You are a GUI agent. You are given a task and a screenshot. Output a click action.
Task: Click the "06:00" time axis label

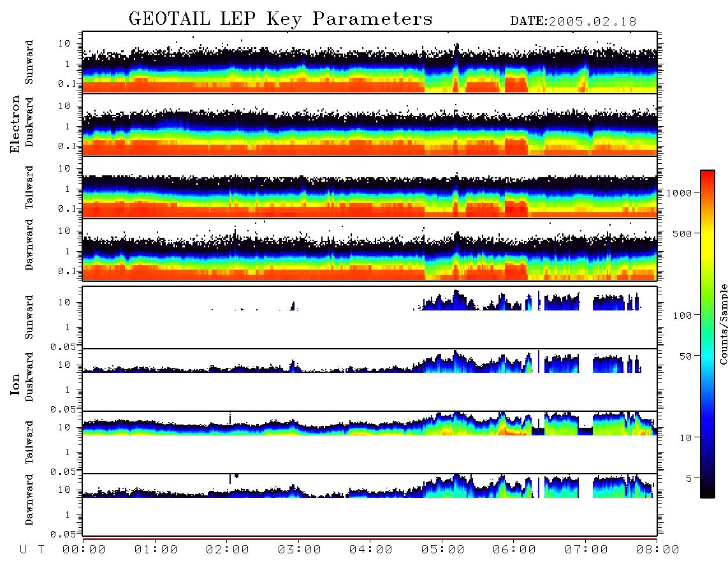click(x=514, y=550)
